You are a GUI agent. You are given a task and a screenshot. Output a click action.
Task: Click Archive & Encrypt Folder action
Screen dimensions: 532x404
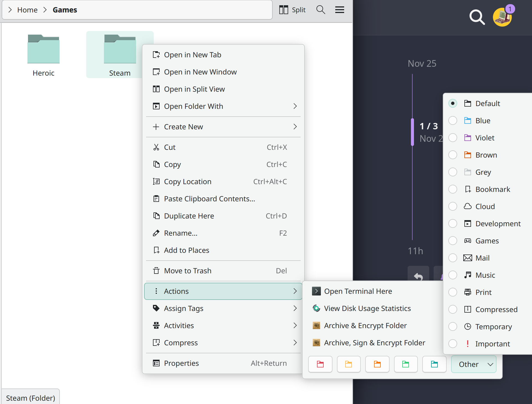365,326
